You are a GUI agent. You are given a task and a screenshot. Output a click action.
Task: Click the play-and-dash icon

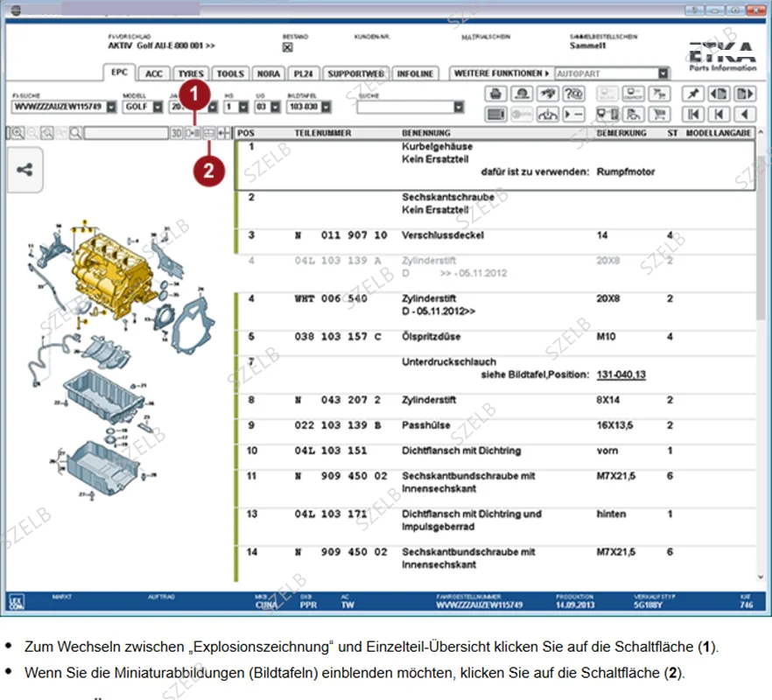[x=573, y=115]
